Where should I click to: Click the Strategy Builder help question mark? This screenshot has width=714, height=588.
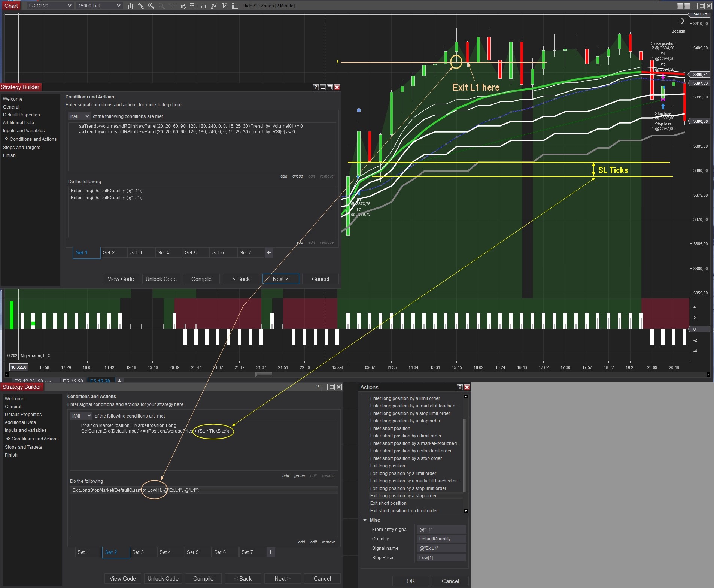pyautogui.click(x=315, y=87)
